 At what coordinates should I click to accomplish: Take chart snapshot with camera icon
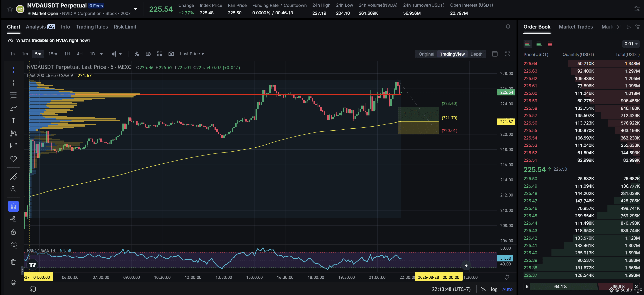(x=171, y=54)
